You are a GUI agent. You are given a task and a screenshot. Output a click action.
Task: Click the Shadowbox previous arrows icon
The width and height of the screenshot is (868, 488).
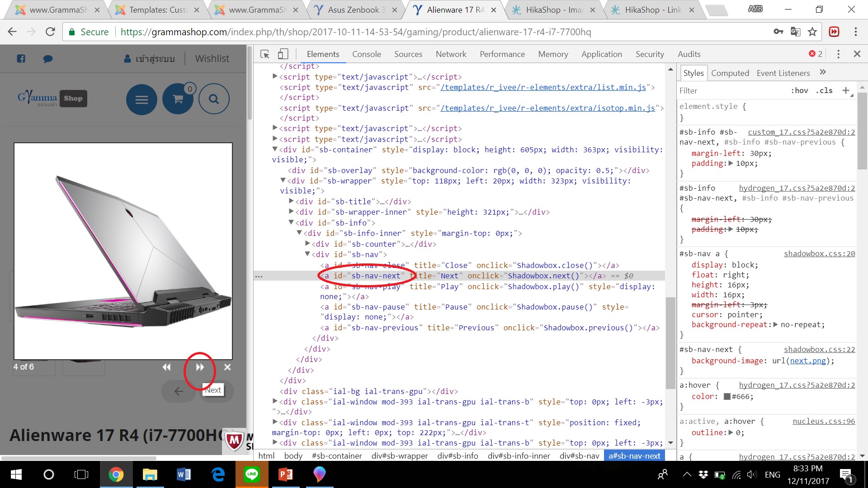tap(167, 367)
